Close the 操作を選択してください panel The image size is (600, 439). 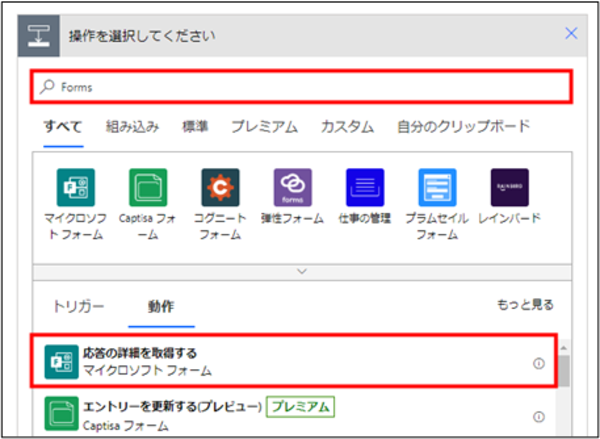point(571,33)
